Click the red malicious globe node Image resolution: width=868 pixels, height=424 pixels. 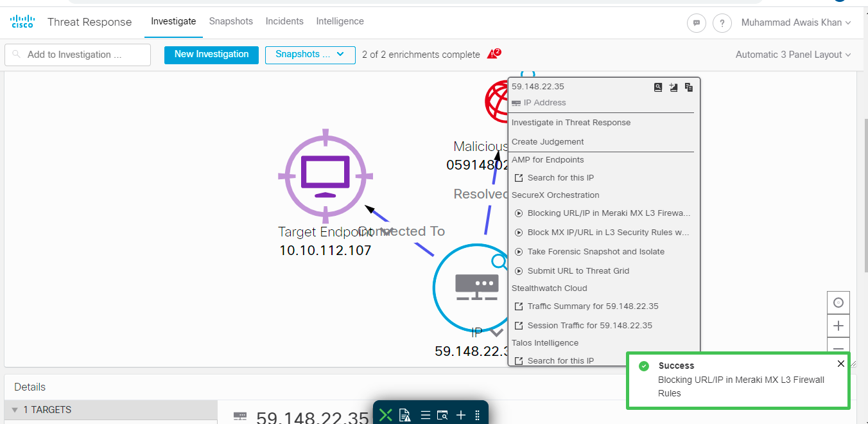(496, 102)
